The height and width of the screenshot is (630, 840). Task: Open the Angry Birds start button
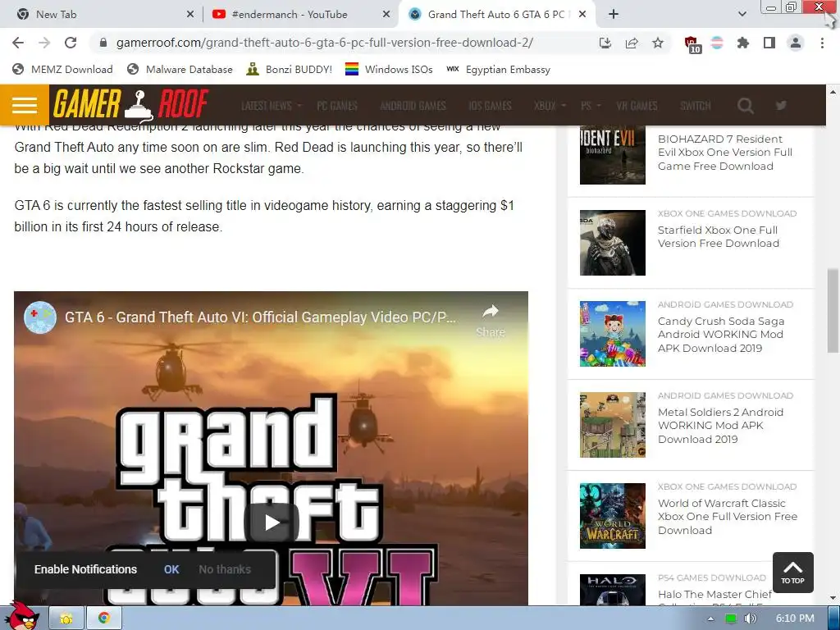22,616
